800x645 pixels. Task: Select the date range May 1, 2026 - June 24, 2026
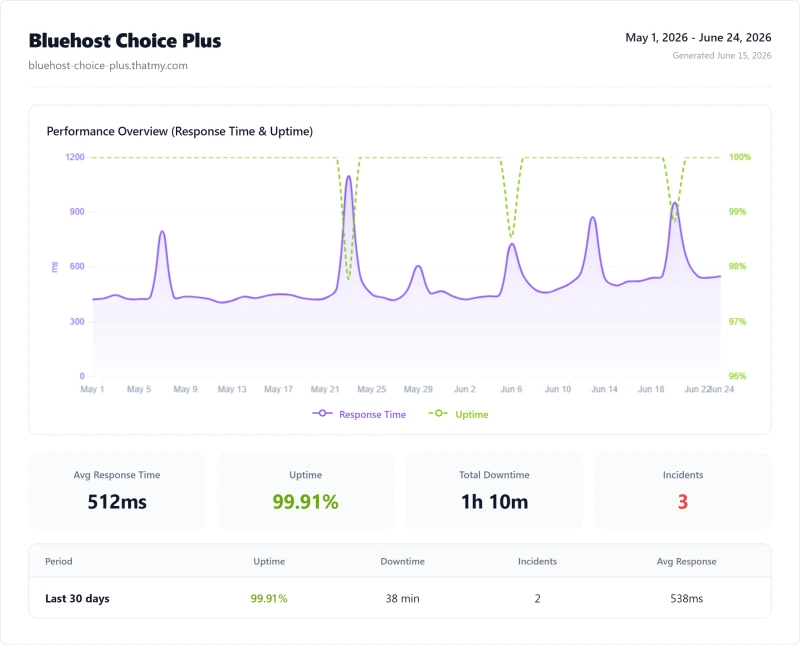698,38
